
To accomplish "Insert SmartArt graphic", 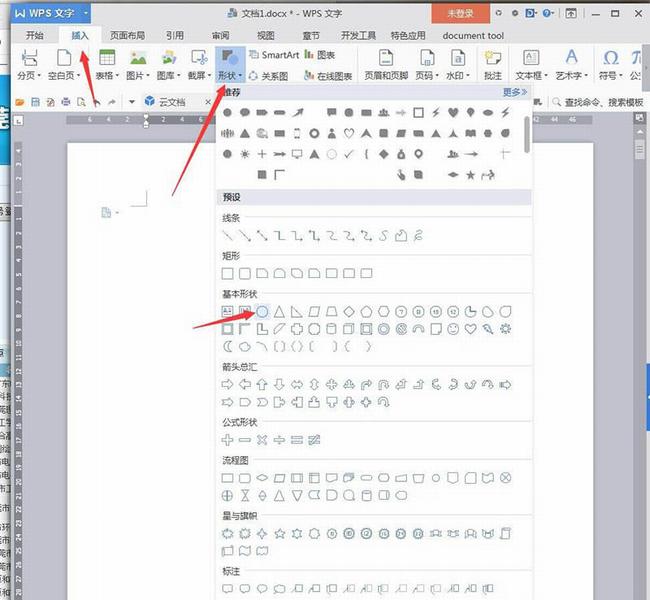I will (x=274, y=55).
